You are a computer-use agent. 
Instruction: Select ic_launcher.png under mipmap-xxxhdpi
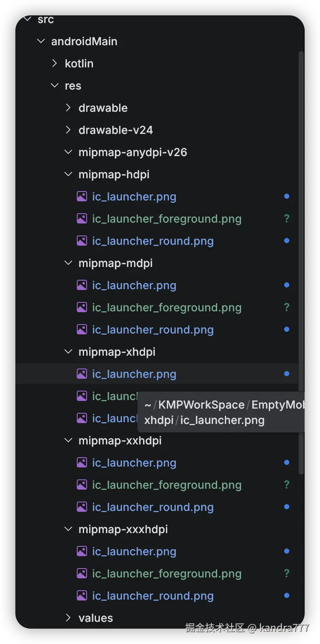(134, 552)
